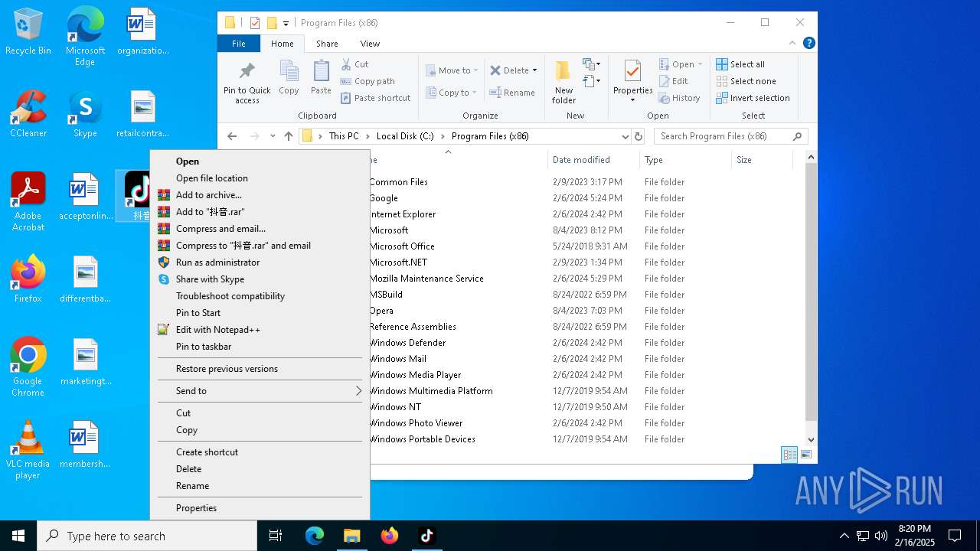Open recent locations dropdown arrow
Viewport: 980px width, 551px height.
273,136
